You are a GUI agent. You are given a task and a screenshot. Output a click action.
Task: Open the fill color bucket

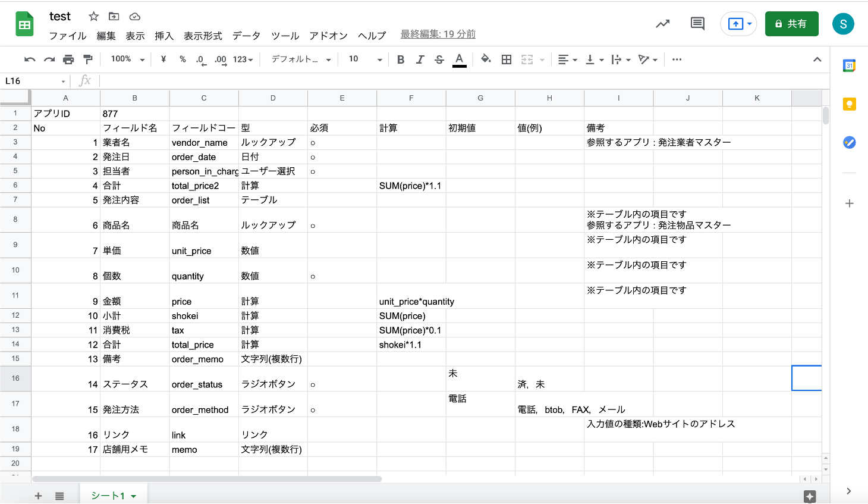(486, 59)
